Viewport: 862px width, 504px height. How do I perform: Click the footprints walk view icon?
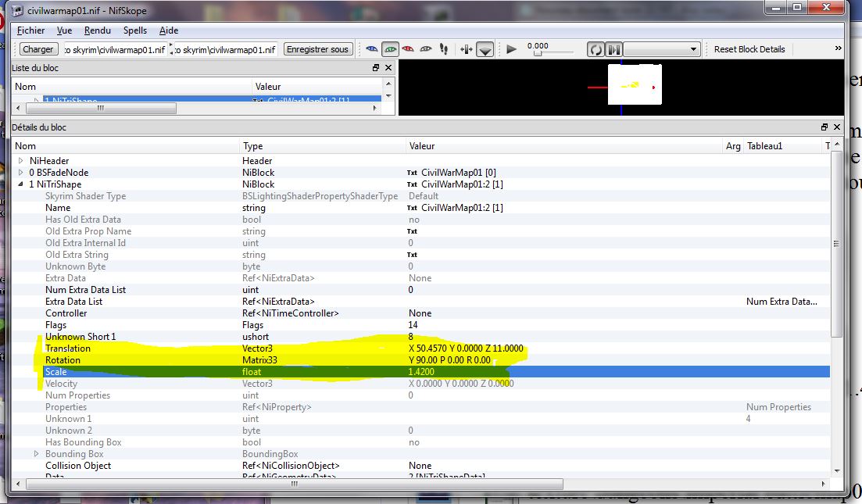pos(444,49)
